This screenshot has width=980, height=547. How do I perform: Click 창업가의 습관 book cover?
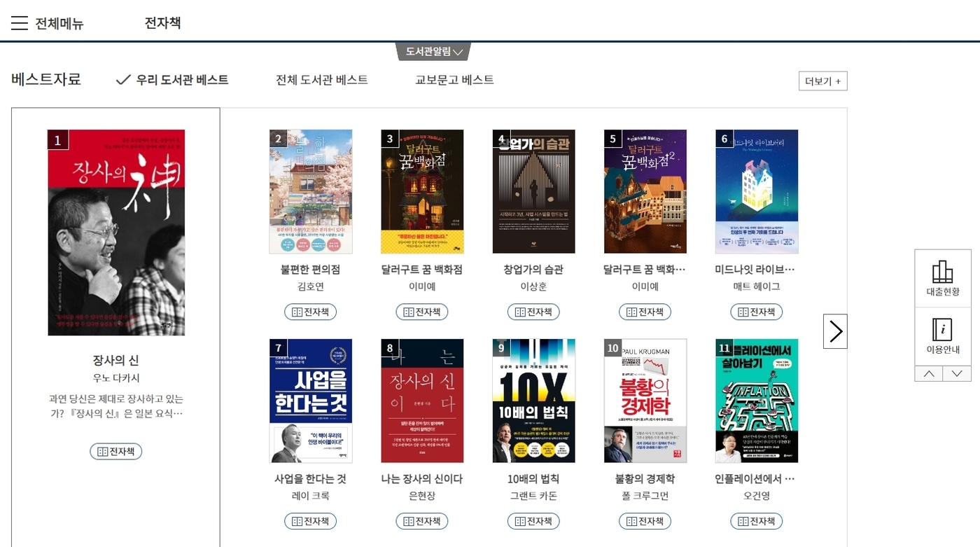pos(533,191)
